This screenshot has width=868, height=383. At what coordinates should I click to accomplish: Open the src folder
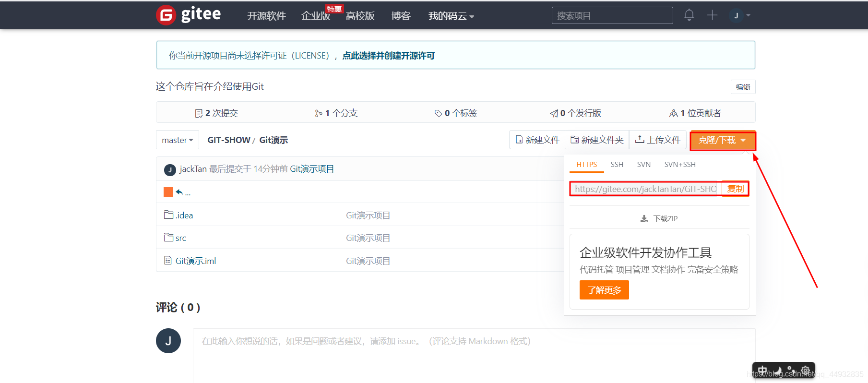[180, 238]
